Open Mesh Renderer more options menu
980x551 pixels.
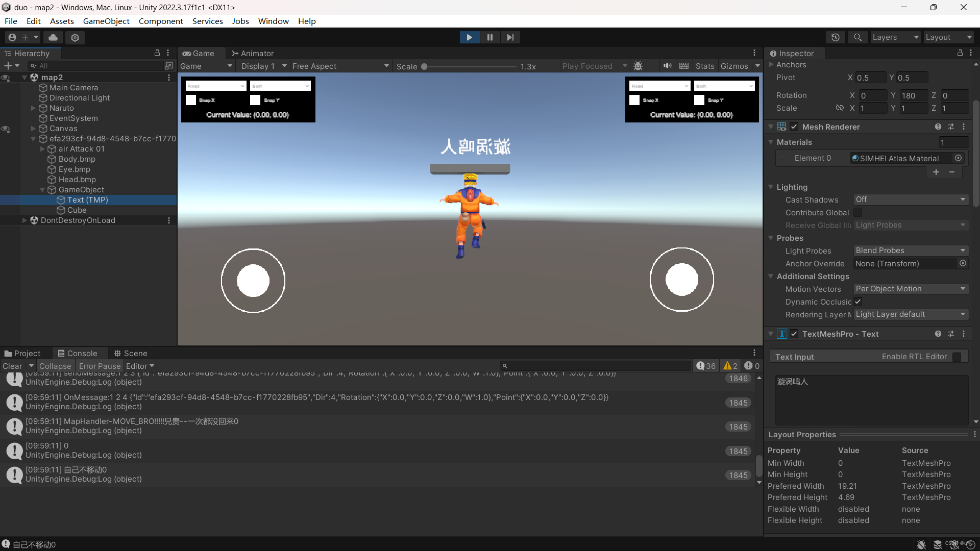964,127
